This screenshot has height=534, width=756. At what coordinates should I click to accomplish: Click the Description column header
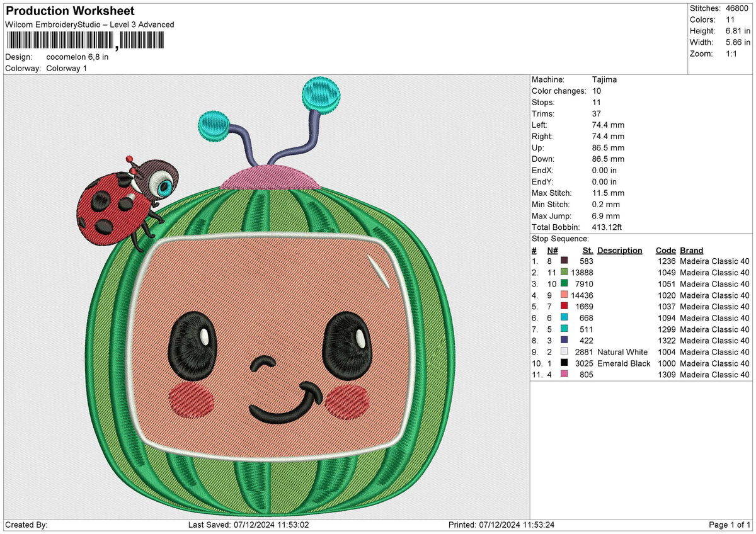click(620, 250)
